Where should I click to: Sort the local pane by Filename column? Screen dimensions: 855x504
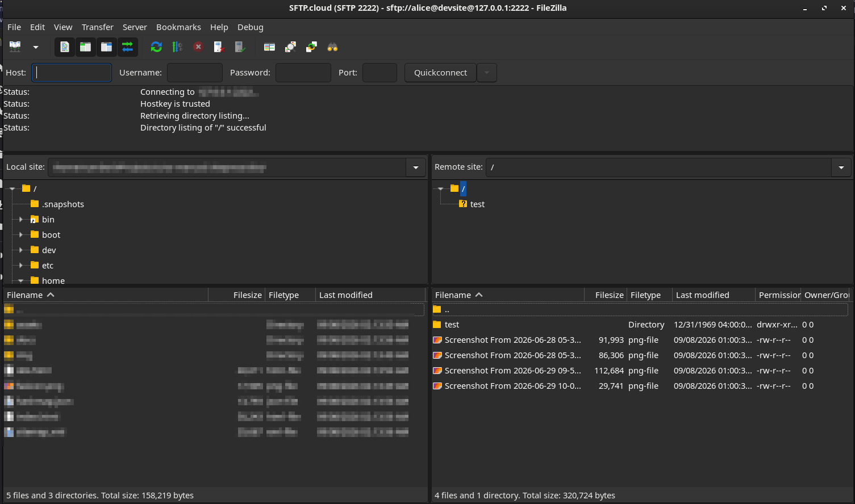pyautogui.click(x=106, y=295)
